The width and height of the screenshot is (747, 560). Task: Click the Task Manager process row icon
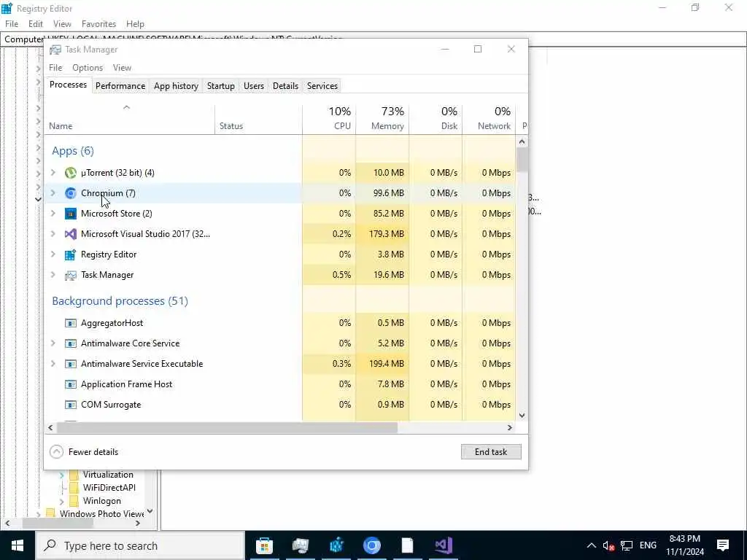(71, 275)
